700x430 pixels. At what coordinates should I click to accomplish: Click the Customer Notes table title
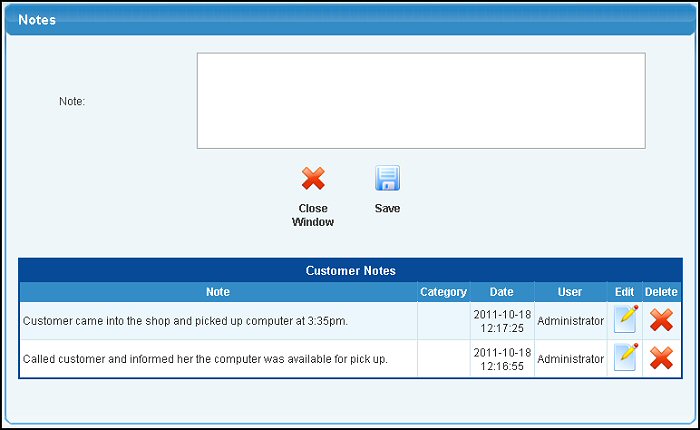coord(350,271)
